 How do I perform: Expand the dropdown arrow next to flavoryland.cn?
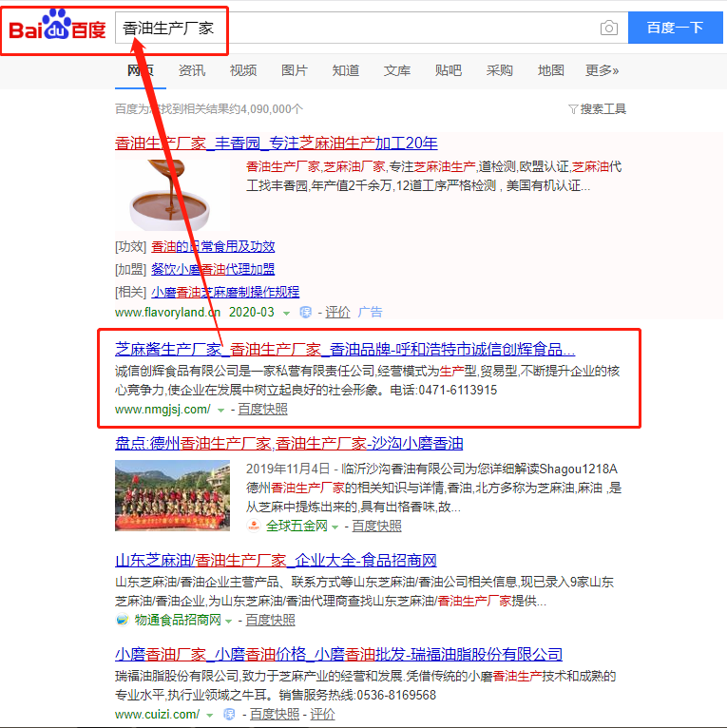point(286,312)
